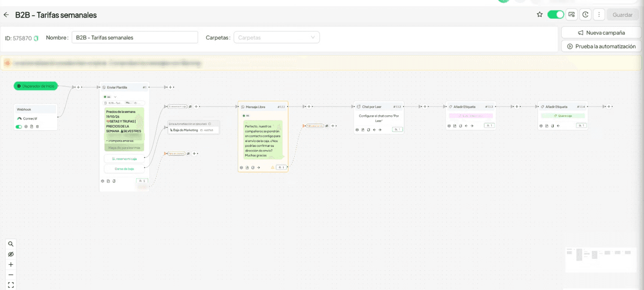Open settings gear of the Webhook node
The height and width of the screenshot is (290, 644).
coord(26,127)
